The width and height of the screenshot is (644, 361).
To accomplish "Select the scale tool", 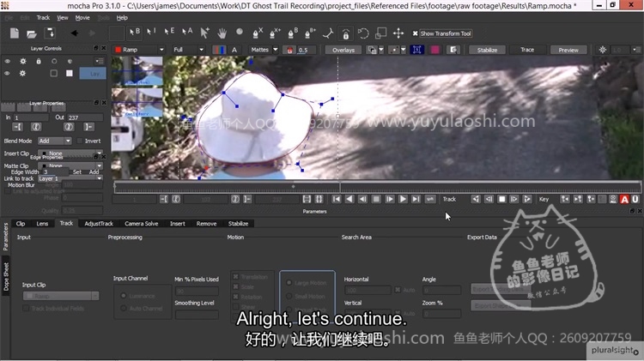I will tap(380, 33).
